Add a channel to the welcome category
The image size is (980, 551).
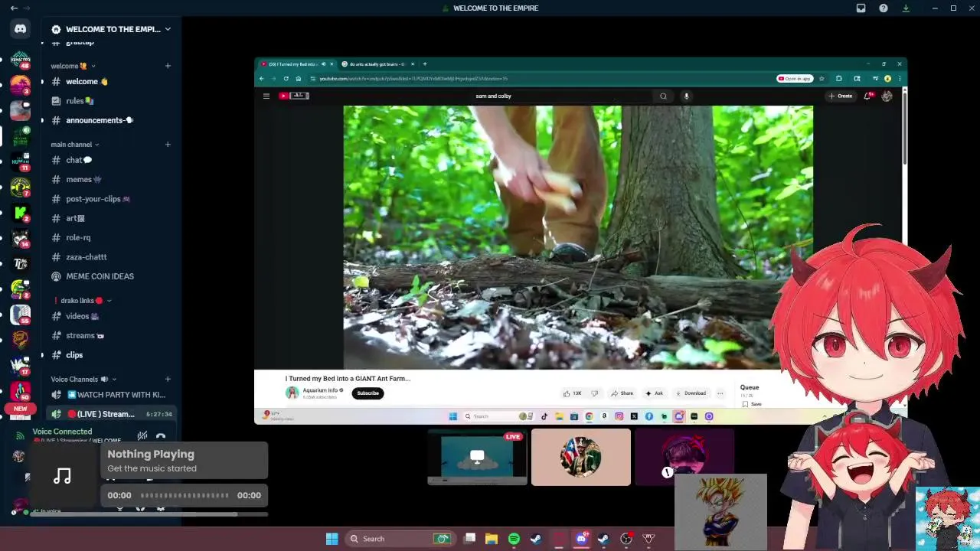click(x=168, y=66)
